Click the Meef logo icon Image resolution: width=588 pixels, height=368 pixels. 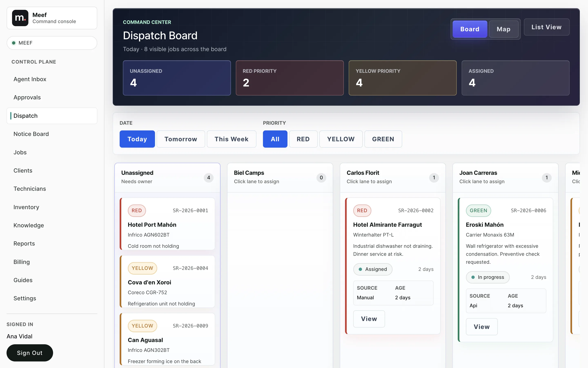(20, 18)
